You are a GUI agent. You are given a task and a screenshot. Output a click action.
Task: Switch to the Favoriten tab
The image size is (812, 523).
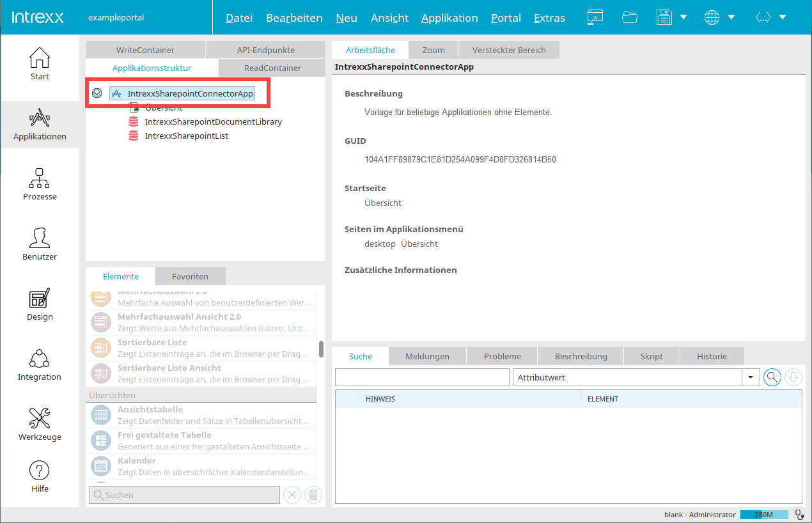click(x=190, y=276)
